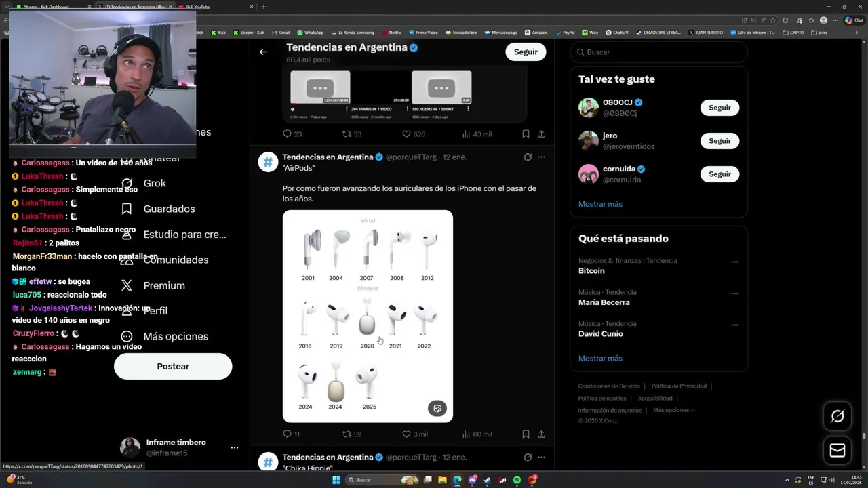Click the Buscar search field on X
Viewport: 868px width, 488px height.
click(658, 52)
